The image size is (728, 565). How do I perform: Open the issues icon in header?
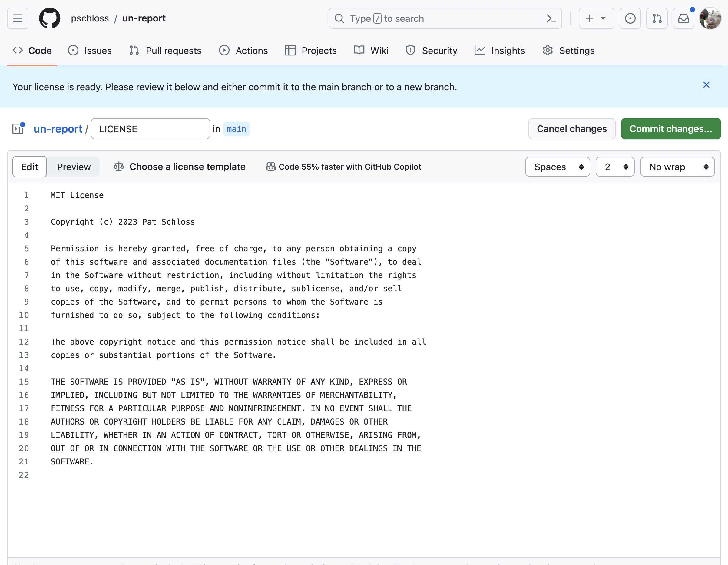[630, 18]
